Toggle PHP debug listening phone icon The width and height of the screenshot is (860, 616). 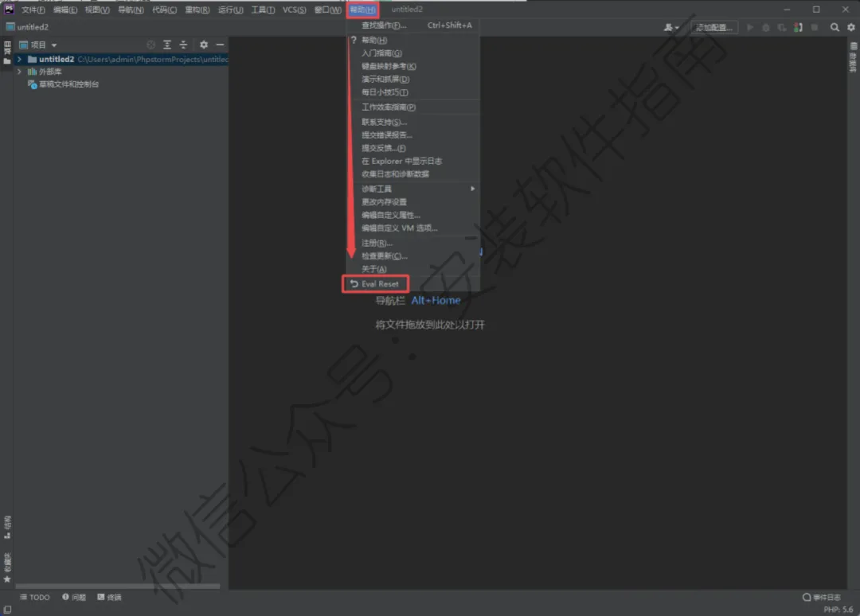[798, 27]
